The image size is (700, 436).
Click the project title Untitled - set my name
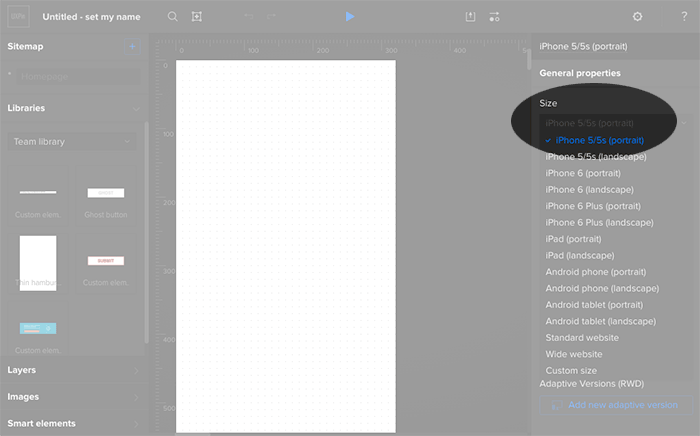tap(92, 17)
